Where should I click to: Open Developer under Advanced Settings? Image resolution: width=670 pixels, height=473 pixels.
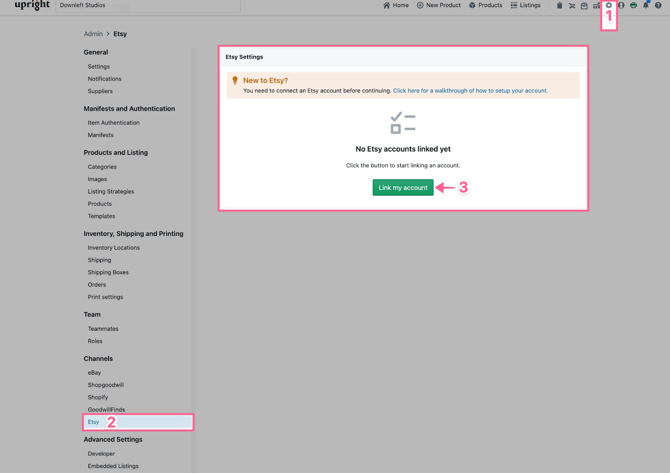101,454
